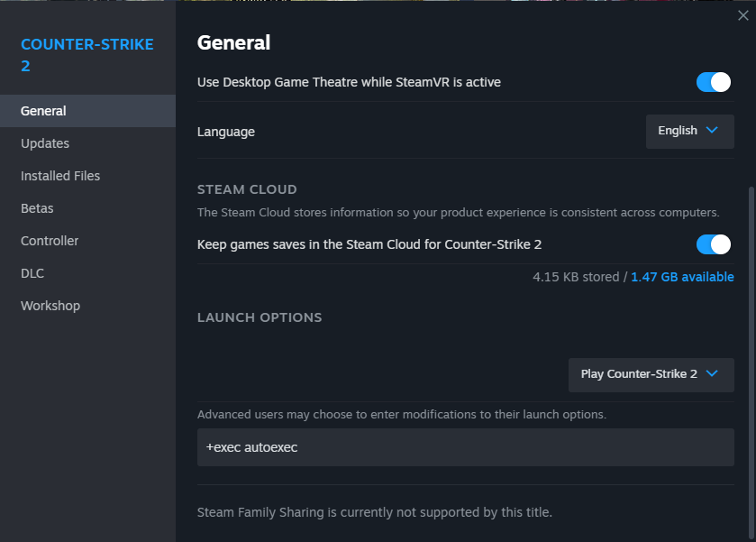Viewport: 756px width, 542px height.
Task: Click the General page heading
Action: (234, 42)
